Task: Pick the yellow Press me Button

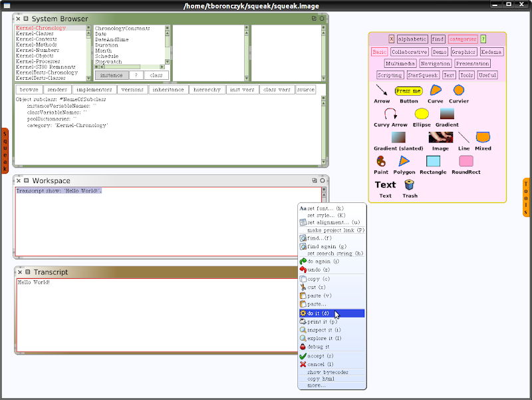Action: coord(408,91)
